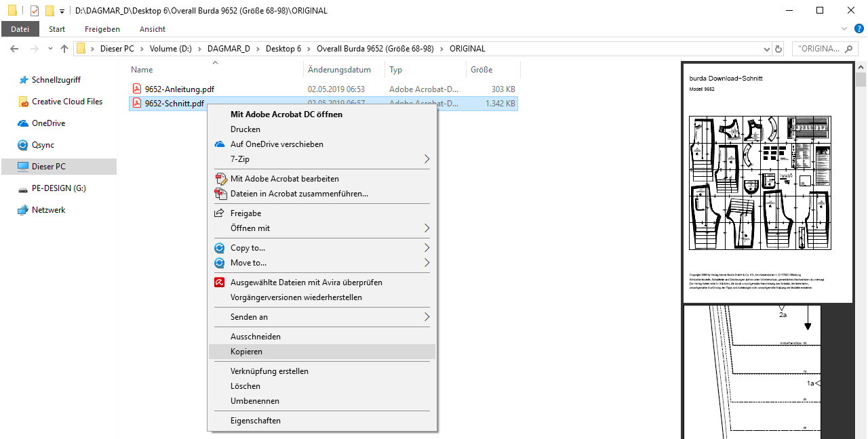868x439 pixels.
Task: Select Eigenschaften in the context menu
Action: point(255,421)
